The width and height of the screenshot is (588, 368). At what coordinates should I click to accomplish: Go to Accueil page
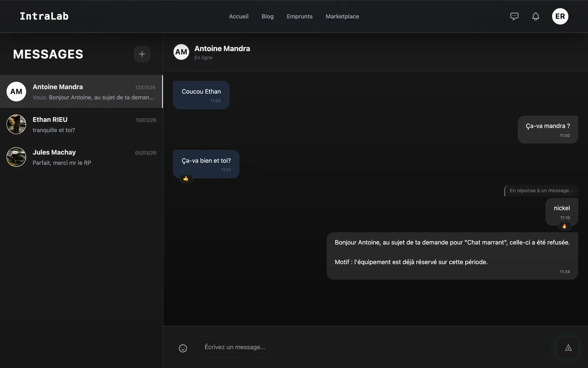[x=239, y=16]
